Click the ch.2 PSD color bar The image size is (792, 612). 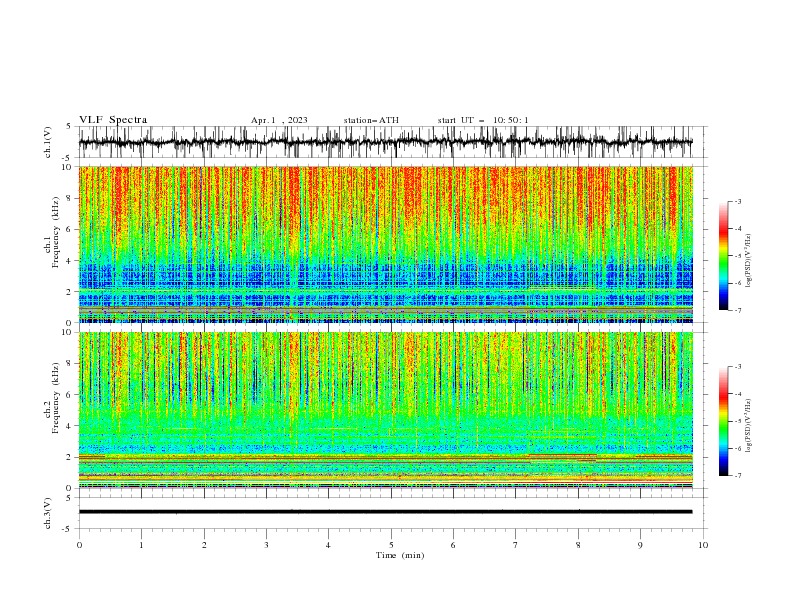723,421
